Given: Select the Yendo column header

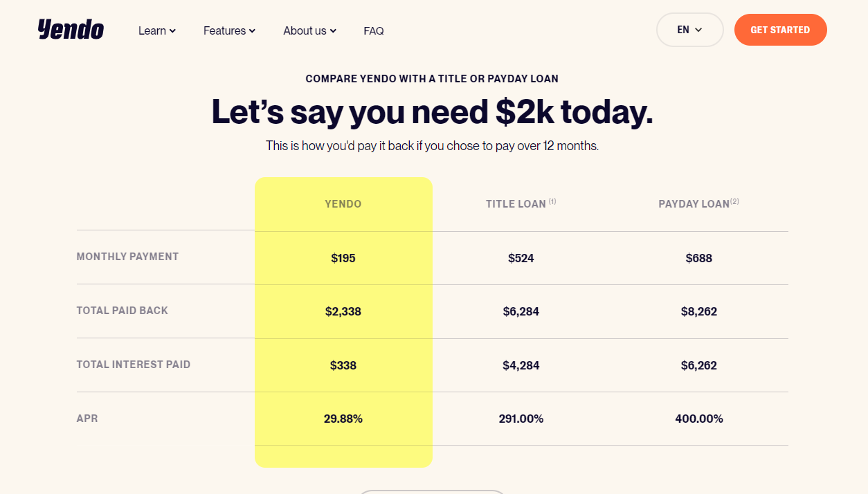Looking at the screenshot, I should pos(343,204).
